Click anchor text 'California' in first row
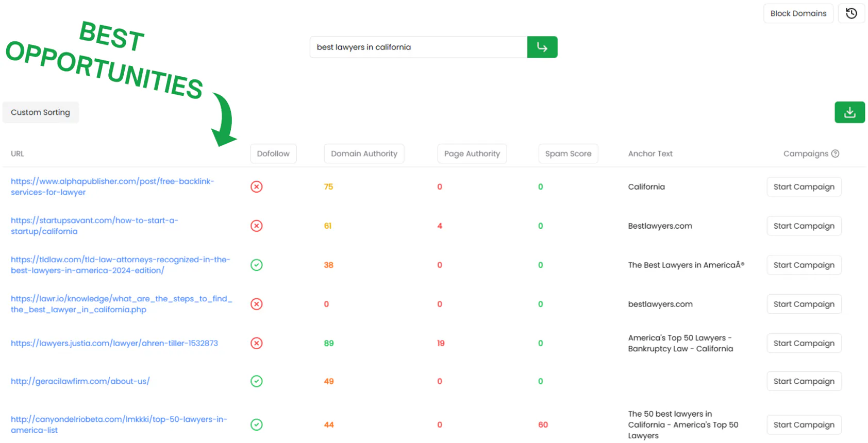The image size is (868, 443). point(646,186)
